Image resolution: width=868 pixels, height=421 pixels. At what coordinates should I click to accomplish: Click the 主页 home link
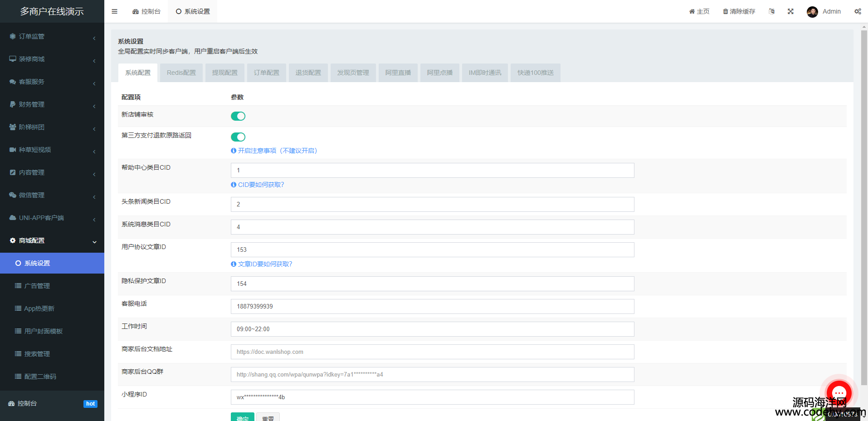[699, 11]
